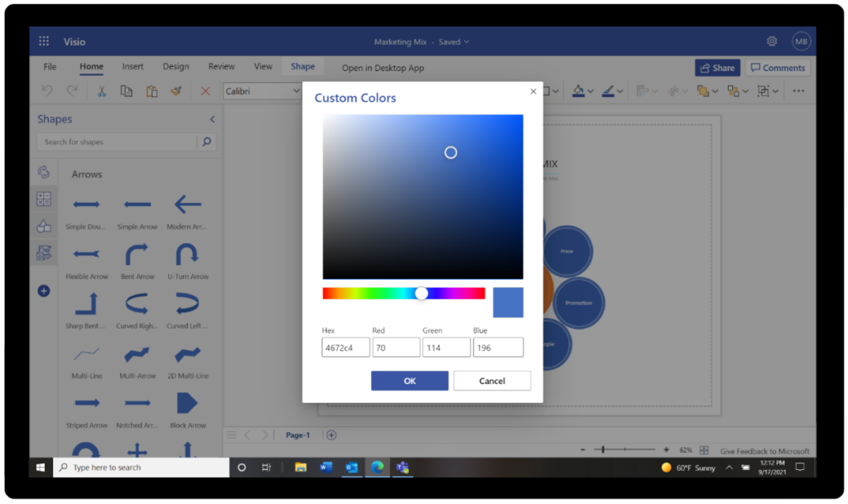Open the Insert ribbon tab
Image resolution: width=848 pixels, height=504 pixels.
click(x=133, y=66)
